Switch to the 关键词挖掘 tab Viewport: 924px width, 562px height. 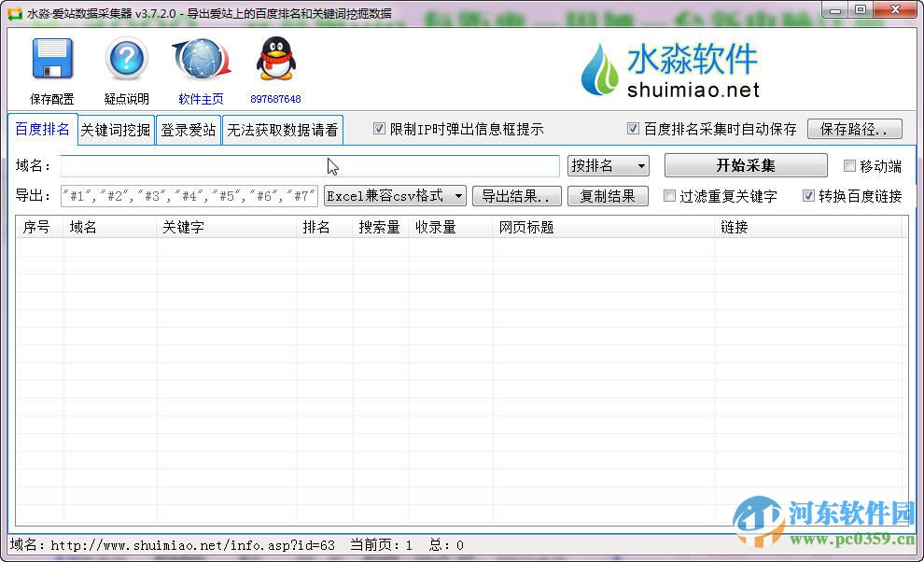pos(115,132)
